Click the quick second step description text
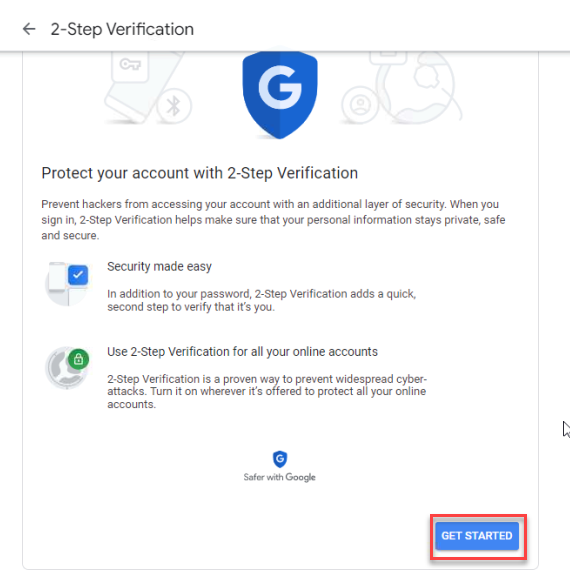The width and height of the screenshot is (570, 588). pyautogui.click(x=261, y=300)
